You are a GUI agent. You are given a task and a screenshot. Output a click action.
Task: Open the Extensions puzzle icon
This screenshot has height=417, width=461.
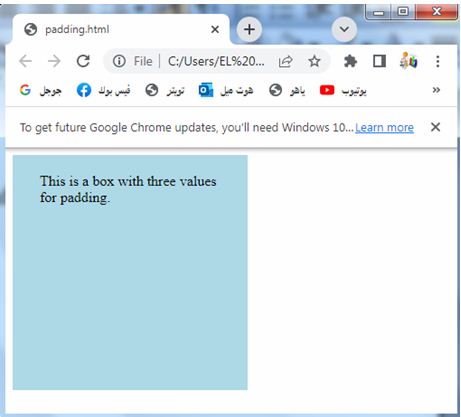(x=350, y=61)
